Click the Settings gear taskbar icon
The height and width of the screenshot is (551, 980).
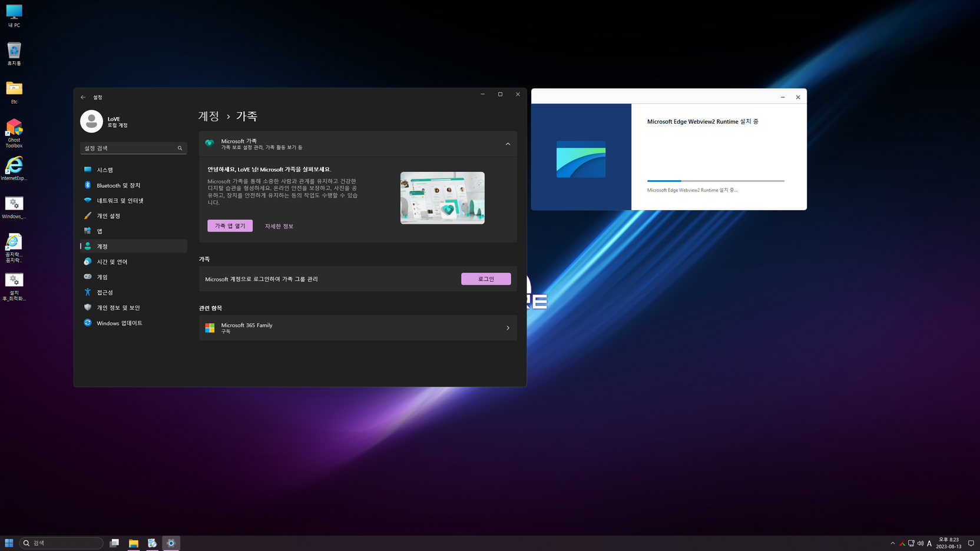click(x=171, y=543)
